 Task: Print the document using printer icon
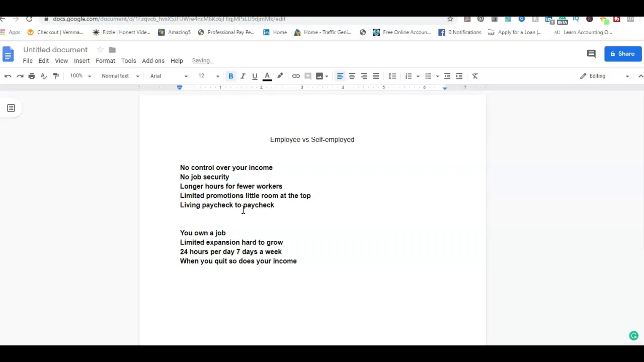[x=32, y=76]
